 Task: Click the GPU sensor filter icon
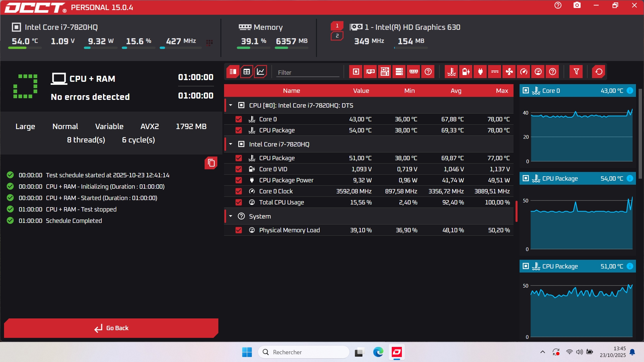coord(370,72)
